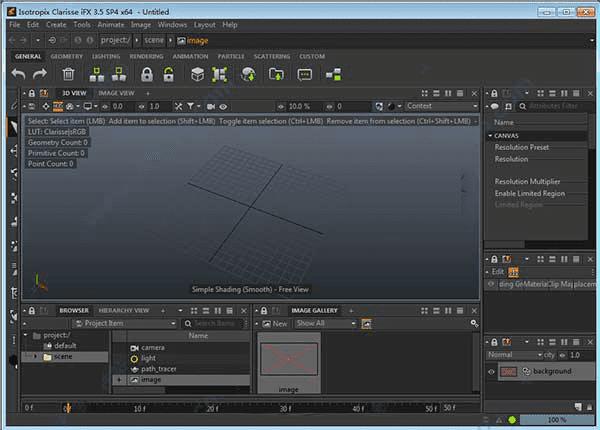Click the speech bubble note icon

(x=305, y=74)
